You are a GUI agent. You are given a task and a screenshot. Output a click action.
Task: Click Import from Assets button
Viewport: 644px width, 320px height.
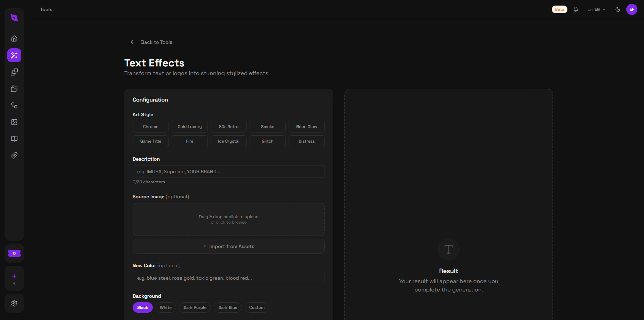pos(229,246)
